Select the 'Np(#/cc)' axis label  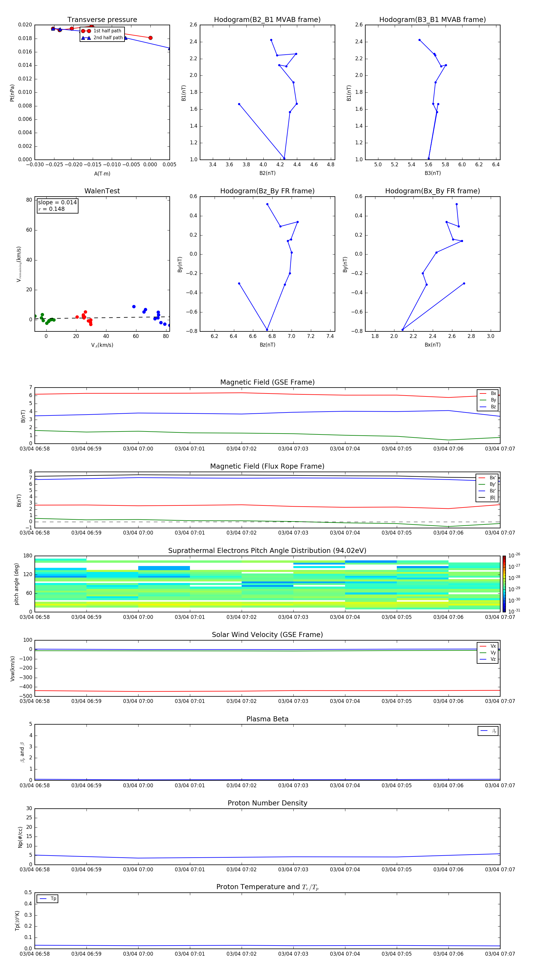point(20,837)
